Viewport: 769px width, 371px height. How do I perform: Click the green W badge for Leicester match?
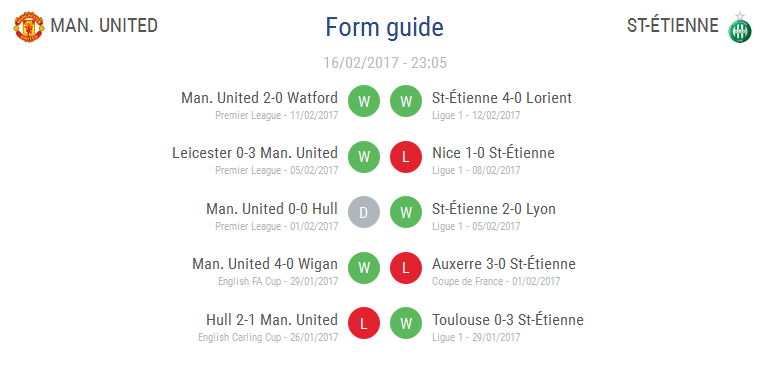pos(364,157)
